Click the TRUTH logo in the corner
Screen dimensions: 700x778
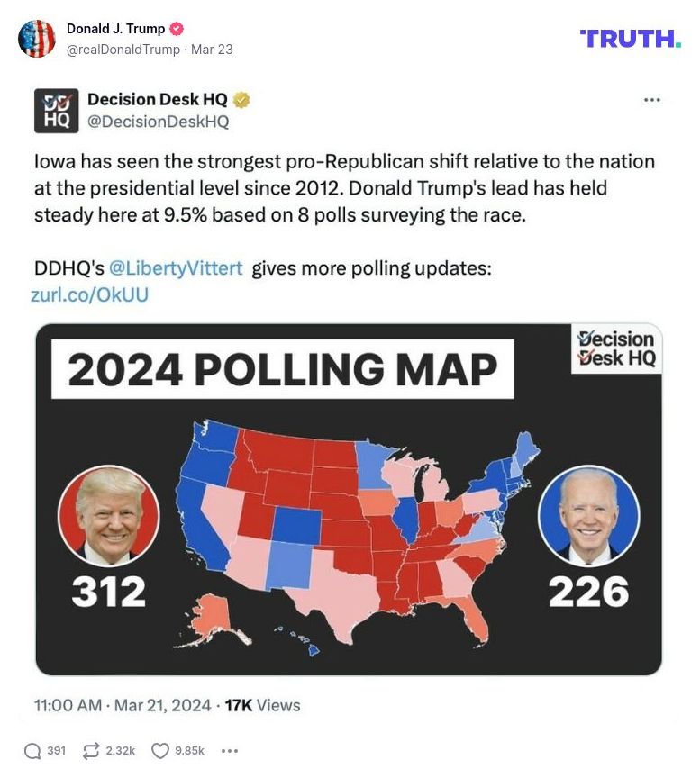632,37
